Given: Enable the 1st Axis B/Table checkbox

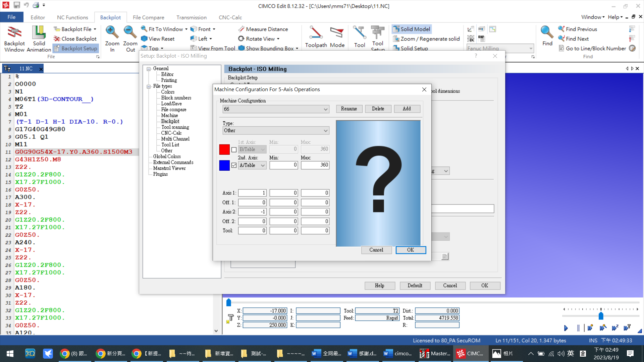Looking at the screenshot, I should coord(234,150).
